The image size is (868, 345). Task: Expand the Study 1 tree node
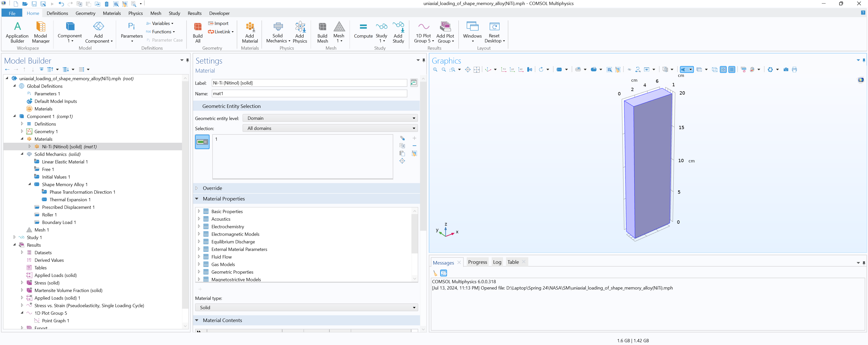tap(14, 237)
